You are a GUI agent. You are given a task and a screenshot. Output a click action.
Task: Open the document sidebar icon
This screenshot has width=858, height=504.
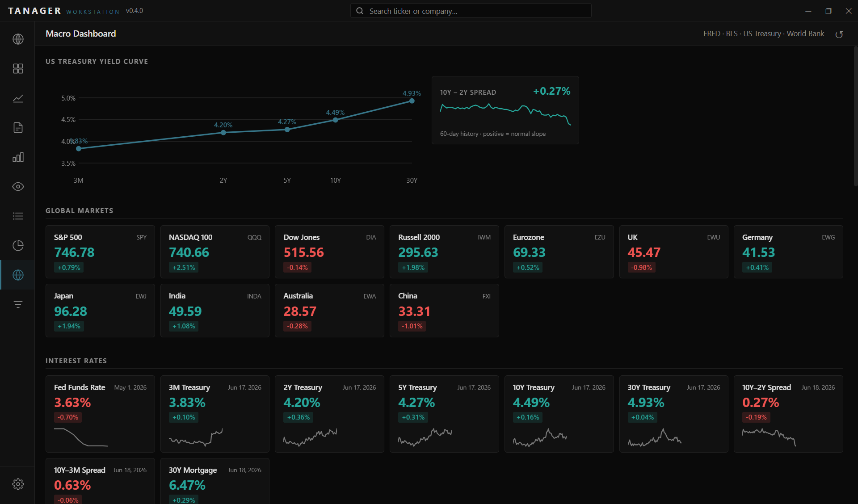(x=18, y=128)
